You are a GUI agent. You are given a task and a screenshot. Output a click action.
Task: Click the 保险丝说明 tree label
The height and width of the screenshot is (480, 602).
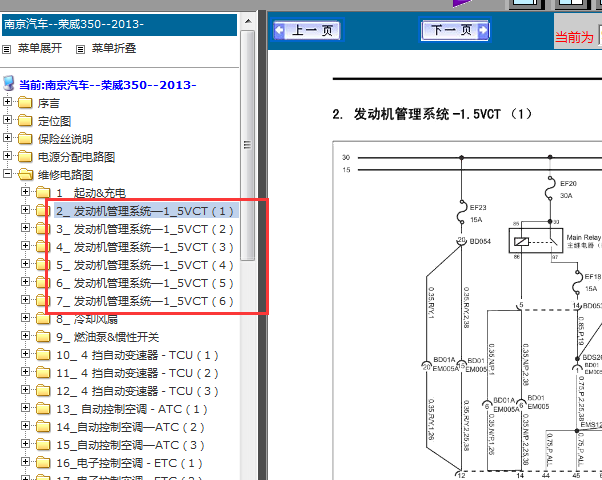click(65, 139)
